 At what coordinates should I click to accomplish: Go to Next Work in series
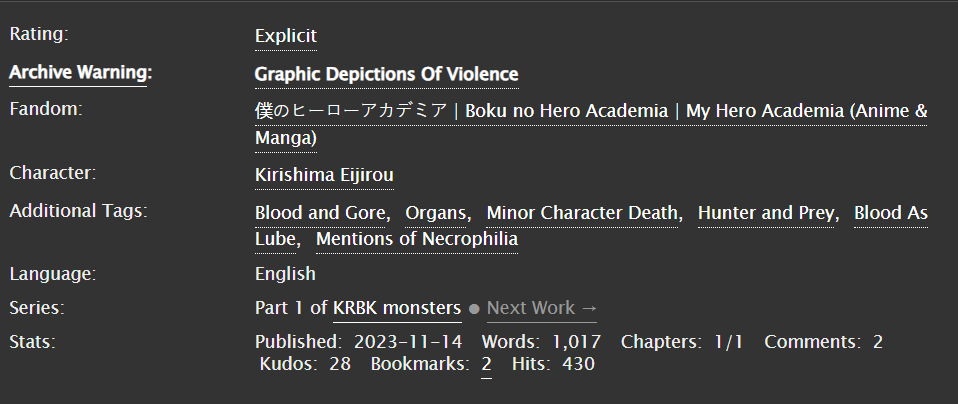tap(541, 308)
